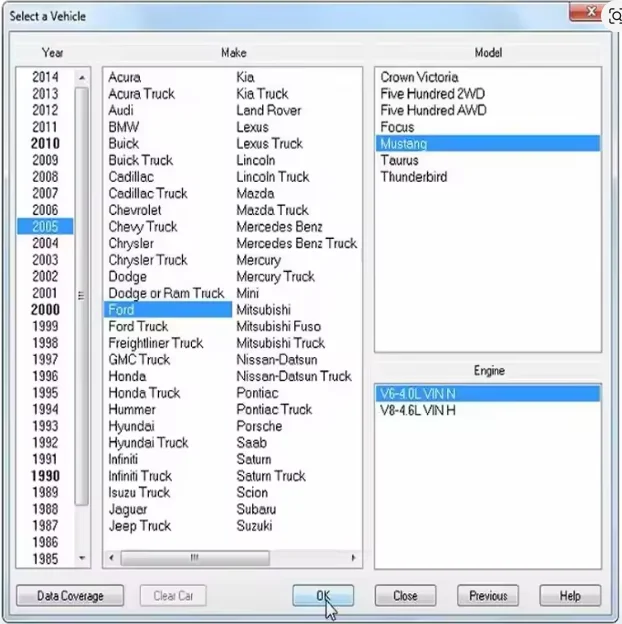622x624 pixels.
Task: Choose Lexus Truck make
Action: pyautogui.click(x=269, y=143)
